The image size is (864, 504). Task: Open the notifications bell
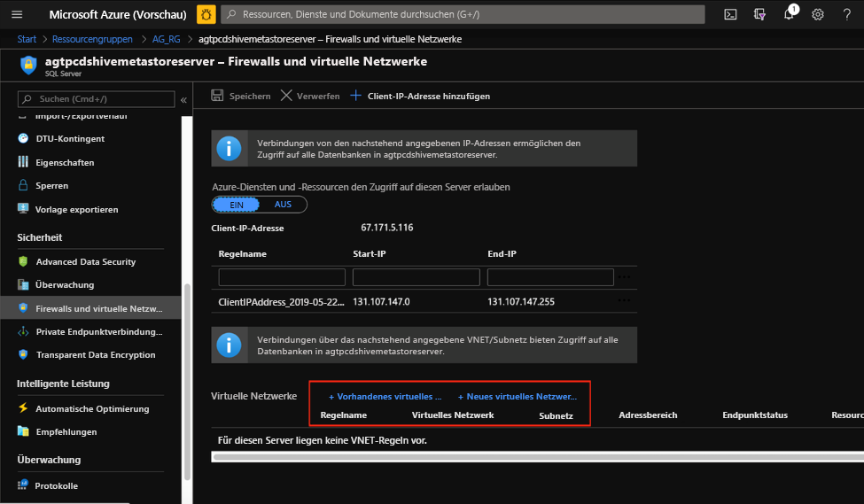(789, 13)
